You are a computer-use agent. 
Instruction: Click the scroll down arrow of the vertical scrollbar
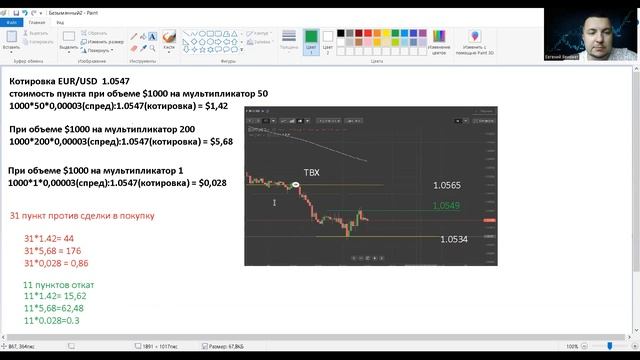tap(636, 331)
